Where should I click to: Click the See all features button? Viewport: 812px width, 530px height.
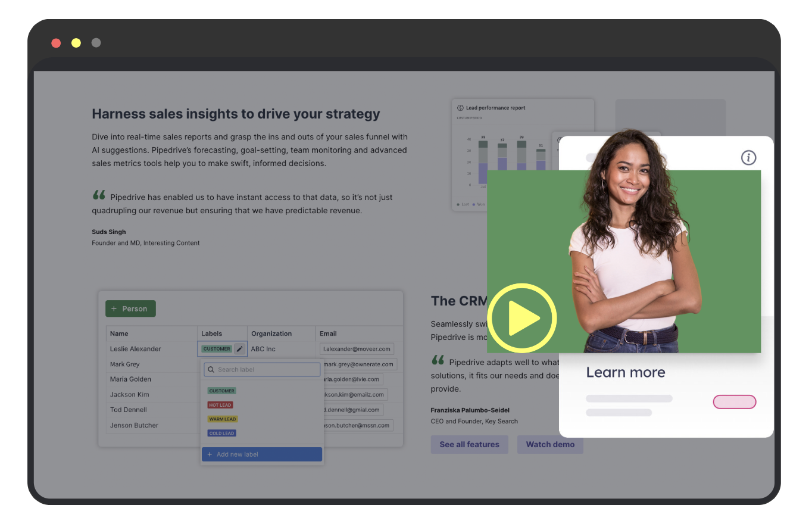(x=469, y=444)
